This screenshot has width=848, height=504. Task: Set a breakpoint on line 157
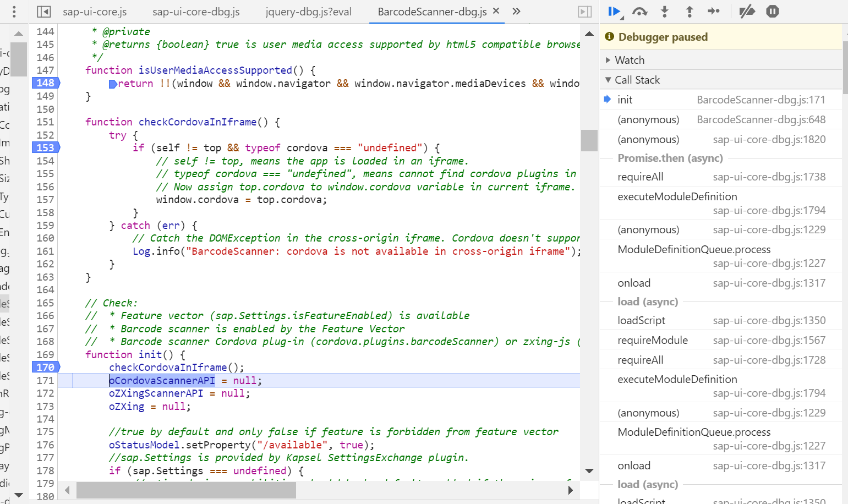45,199
